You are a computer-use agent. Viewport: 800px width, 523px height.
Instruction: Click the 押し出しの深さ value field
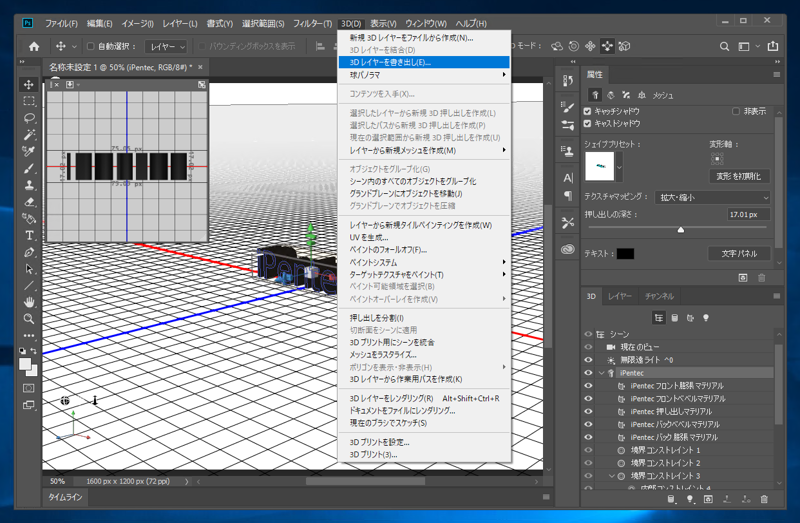748,214
